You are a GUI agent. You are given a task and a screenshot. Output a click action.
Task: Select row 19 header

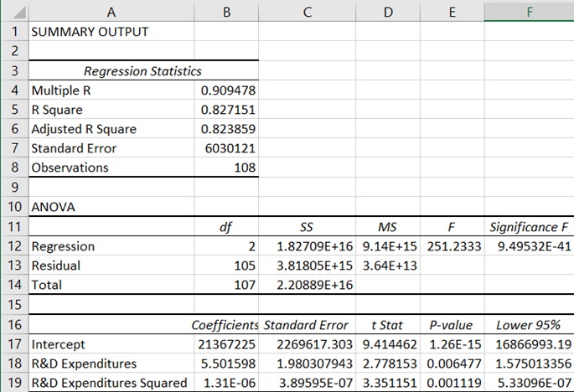pyautogui.click(x=14, y=383)
